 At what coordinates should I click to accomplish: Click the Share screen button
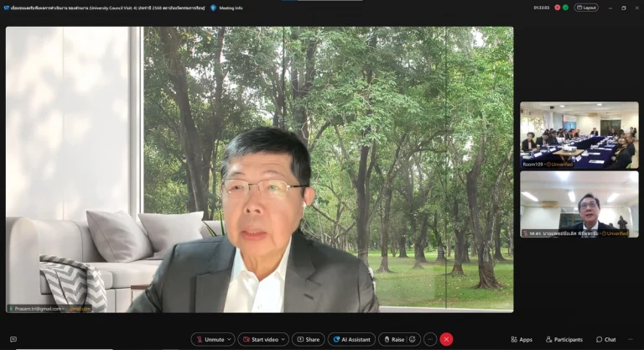[x=308, y=339]
